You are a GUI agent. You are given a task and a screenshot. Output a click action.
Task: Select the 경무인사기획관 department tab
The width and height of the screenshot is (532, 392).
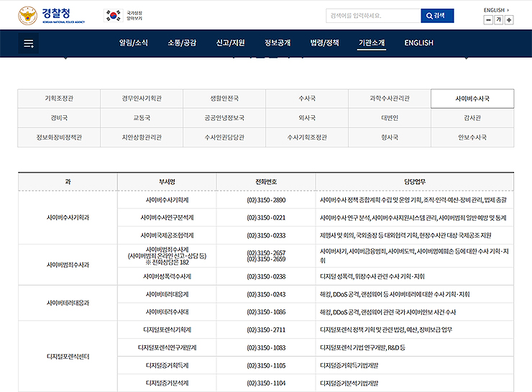142,99
